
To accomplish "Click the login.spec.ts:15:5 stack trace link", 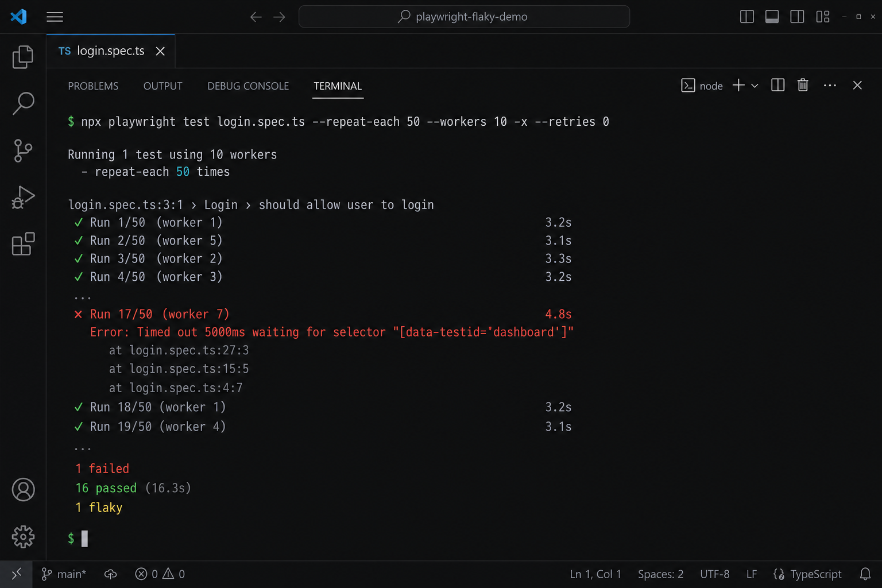I will point(189,369).
